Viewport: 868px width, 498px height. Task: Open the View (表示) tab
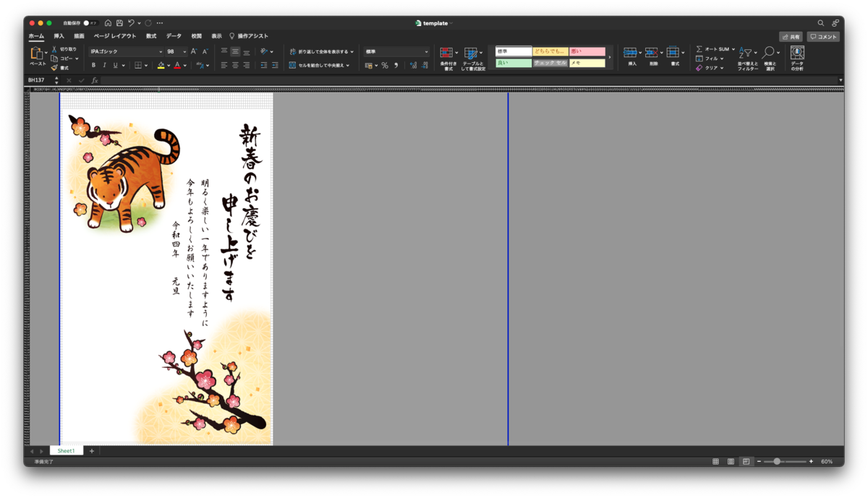(x=217, y=36)
